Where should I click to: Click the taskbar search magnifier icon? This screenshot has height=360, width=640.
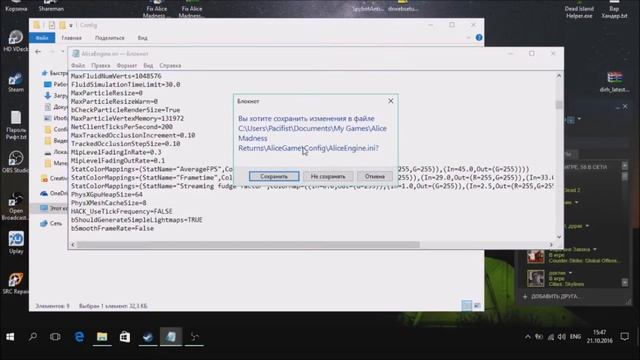click(33, 336)
